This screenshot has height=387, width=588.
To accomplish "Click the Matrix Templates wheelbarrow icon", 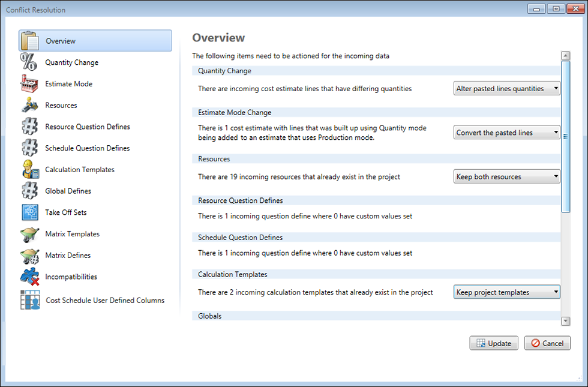I will click(29, 234).
